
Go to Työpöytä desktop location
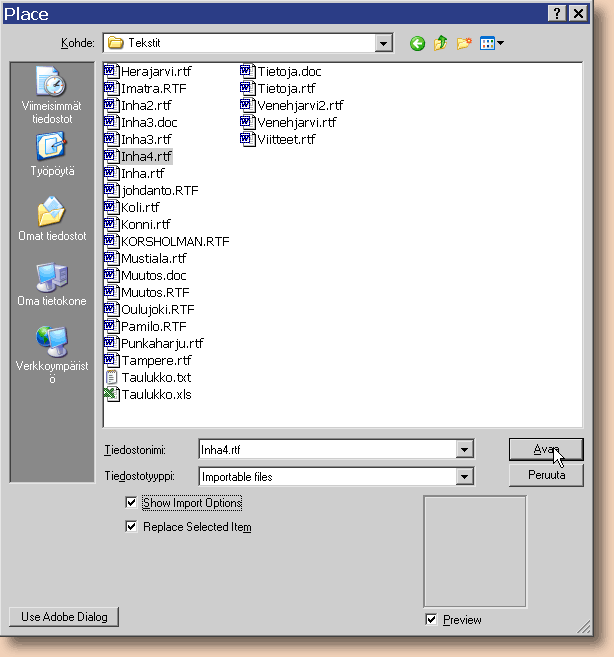pyautogui.click(x=51, y=154)
